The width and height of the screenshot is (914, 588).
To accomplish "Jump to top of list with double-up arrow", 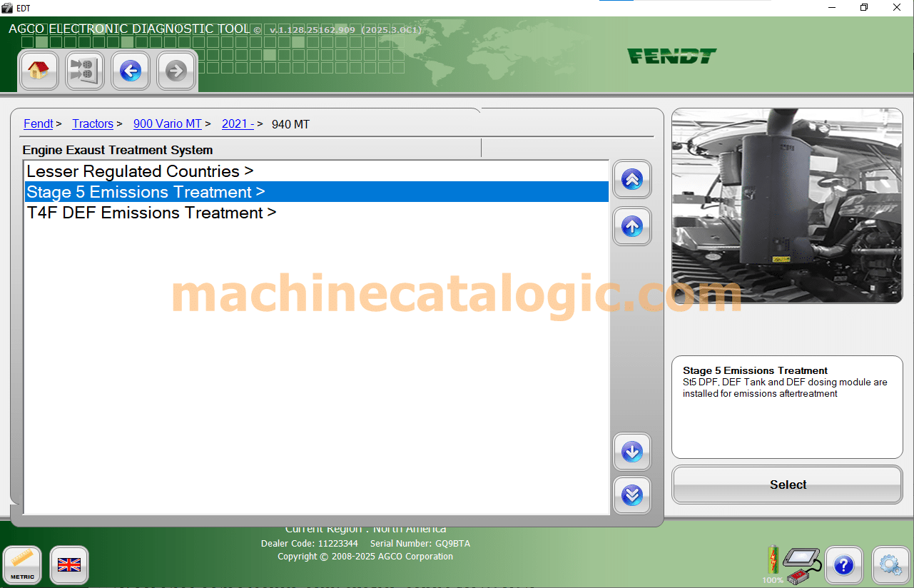I will coord(632,179).
